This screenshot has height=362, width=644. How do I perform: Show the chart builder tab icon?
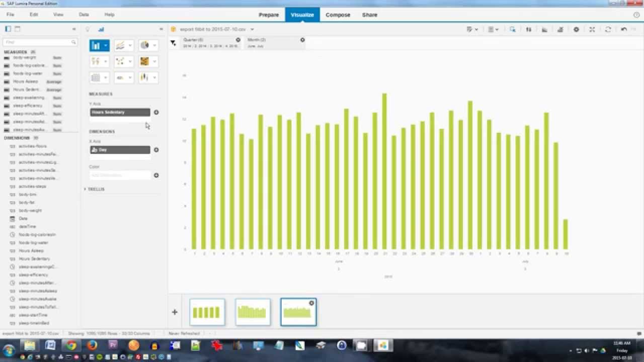pos(101,29)
